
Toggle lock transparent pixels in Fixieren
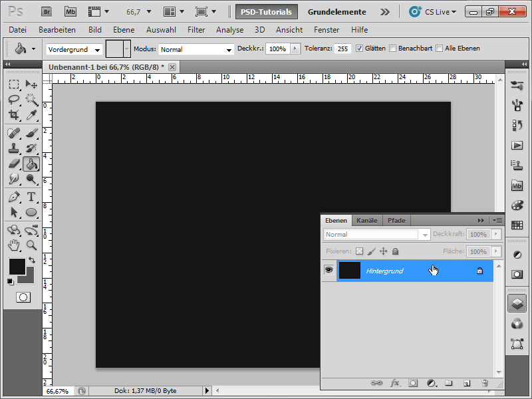(359, 251)
